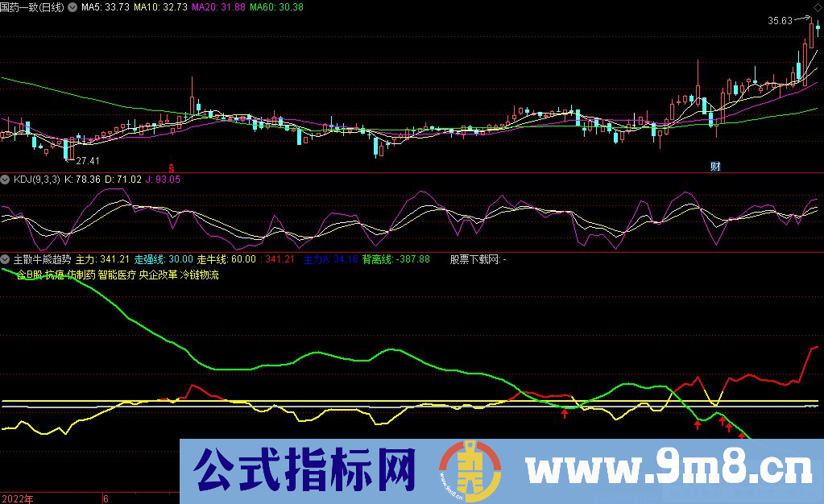Click the 国药一致(日线) stock title
Screen dimensions: 824x504
tap(32, 7)
